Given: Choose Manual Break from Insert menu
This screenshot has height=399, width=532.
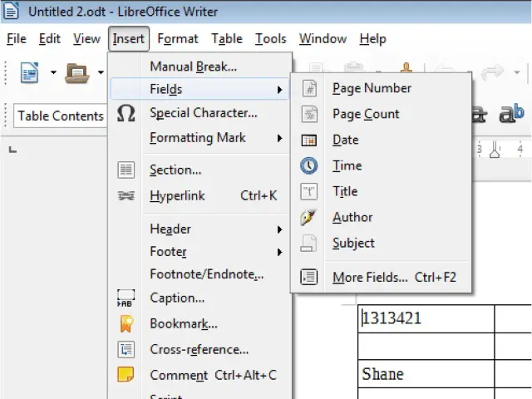Looking at the screenshot, I should click(200, 66).
